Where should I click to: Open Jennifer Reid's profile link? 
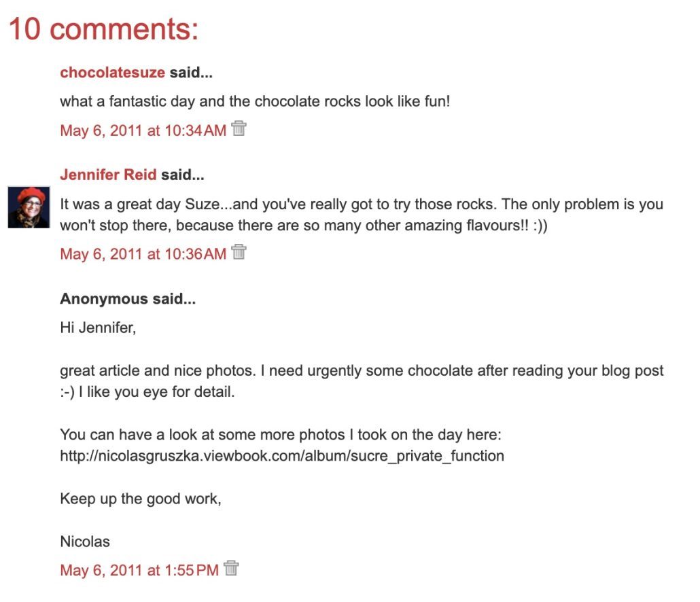click(108, 175)
